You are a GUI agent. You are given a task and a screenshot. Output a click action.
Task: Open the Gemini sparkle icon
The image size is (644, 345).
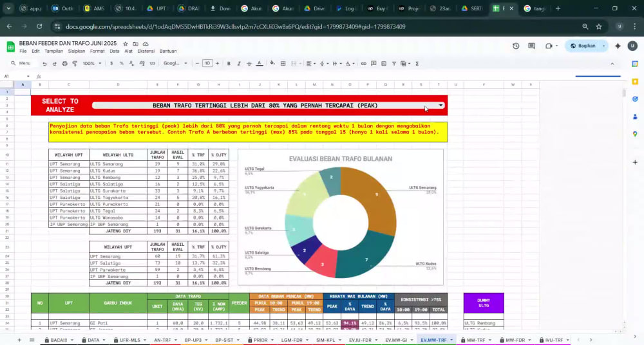[x=618, y=46]
